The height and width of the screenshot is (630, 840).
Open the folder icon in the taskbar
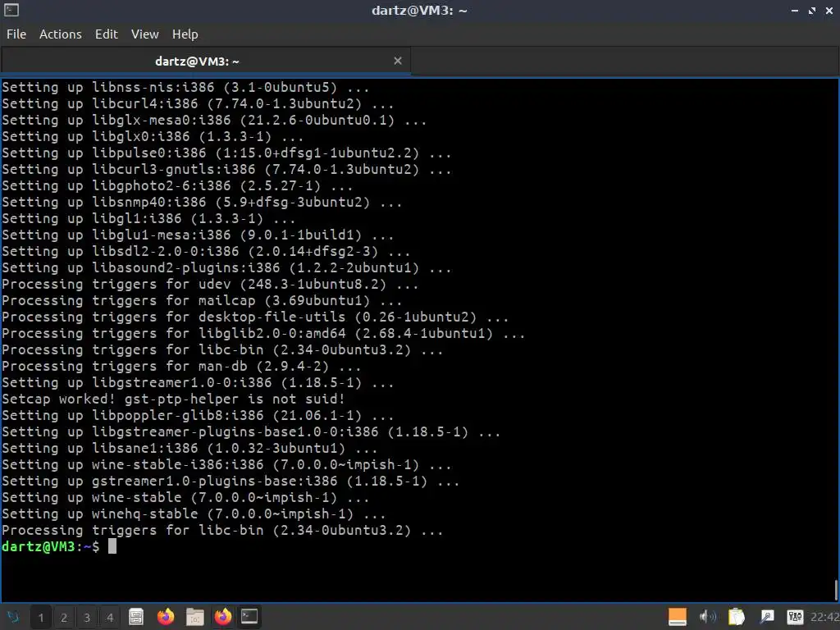pyautogui.click(x=194, y=617)
